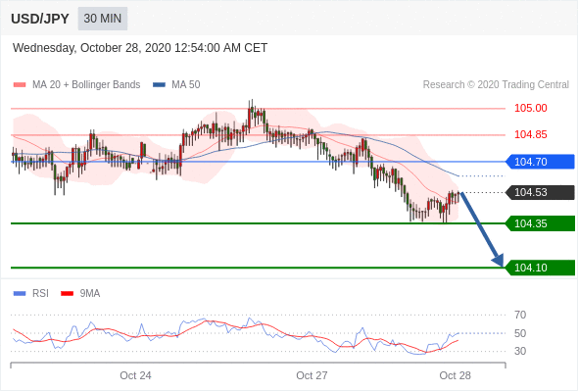
Task: Click the RSI 70 level label
Action: (520, 315)
